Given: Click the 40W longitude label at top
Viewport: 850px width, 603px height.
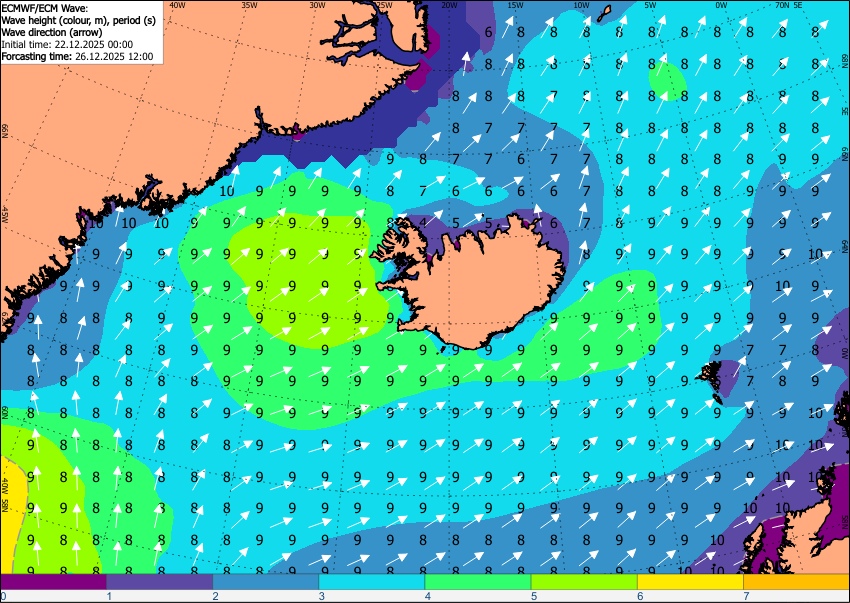Looking at the screenshot, I should (178, 5).
